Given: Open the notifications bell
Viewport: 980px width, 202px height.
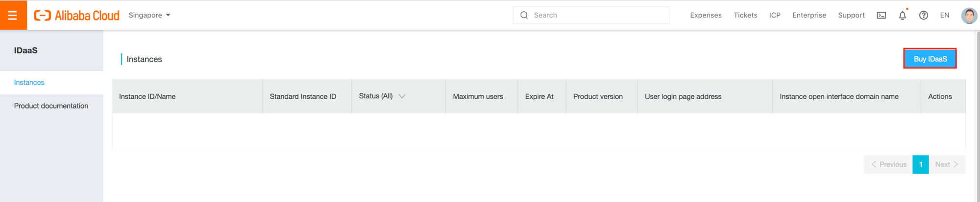Looking at the screenshot, I should pyautogui.click(x=902, y=15).
